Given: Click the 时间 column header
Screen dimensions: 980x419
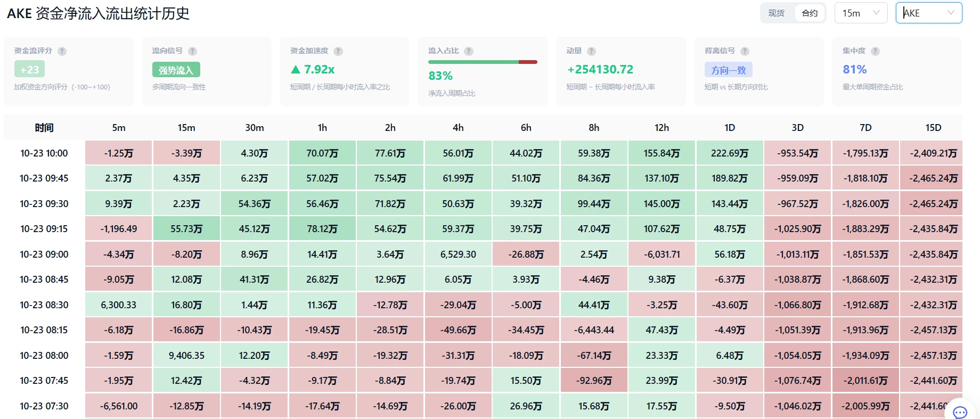Looking at the screenshot, I should [44, 128].
